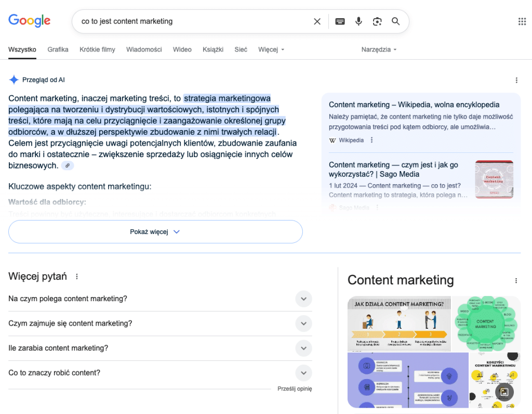Screen dimensions: 532x414
Task: Open three-dot menu beside Więcej pytań
Action: tap(77, 277)
